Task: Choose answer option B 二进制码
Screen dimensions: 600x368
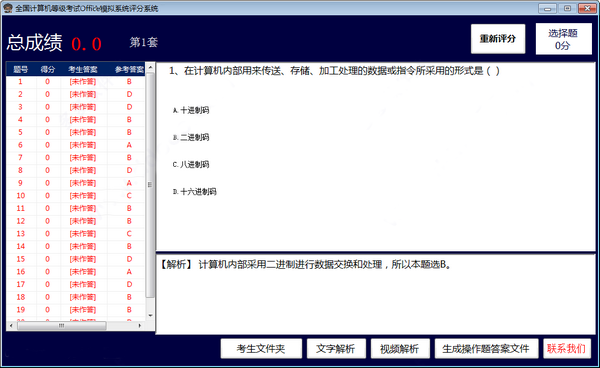Action: pyautogui.click(x=191, y=137)
